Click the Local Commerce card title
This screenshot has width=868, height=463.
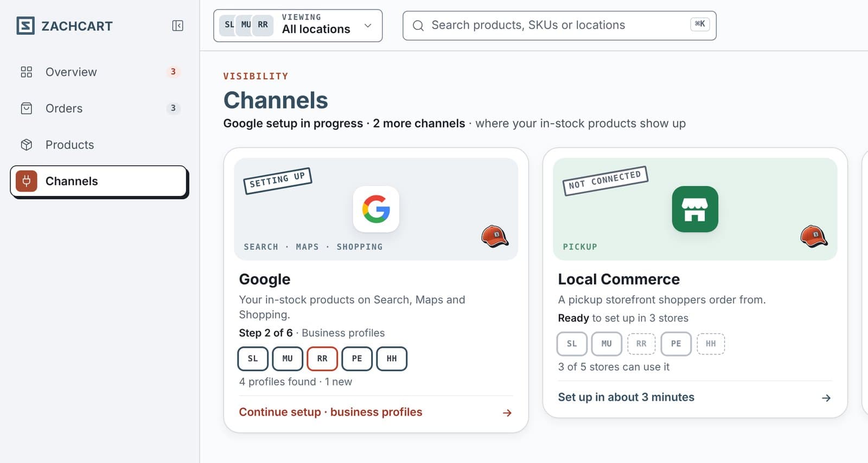tap(619, 279)
